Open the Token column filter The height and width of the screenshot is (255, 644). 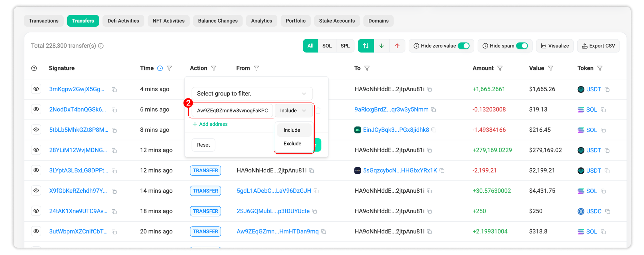[x=600, y=68]
